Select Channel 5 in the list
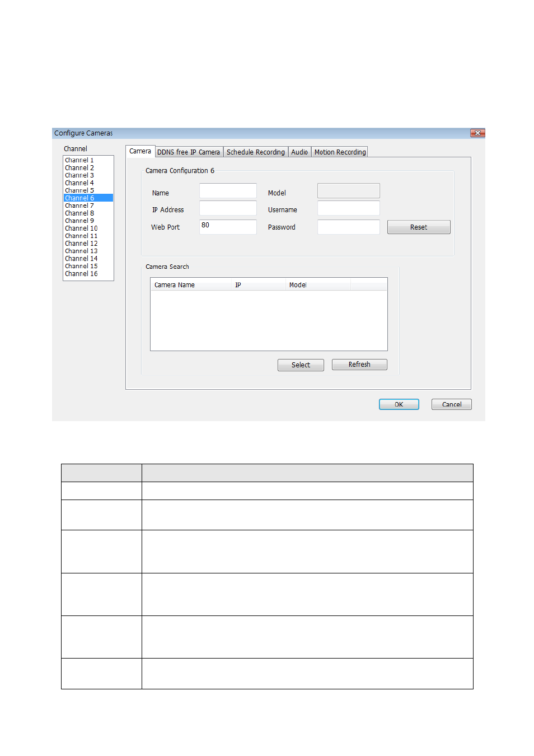This screenshot has width=534, height=756. 88,190
